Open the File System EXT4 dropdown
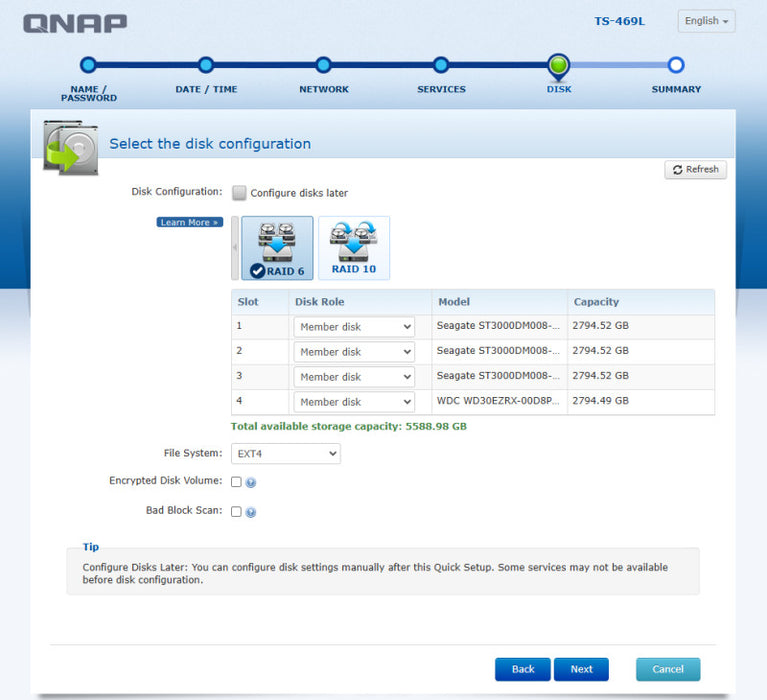Screen dimensions: 767x700 pos(286,453)
